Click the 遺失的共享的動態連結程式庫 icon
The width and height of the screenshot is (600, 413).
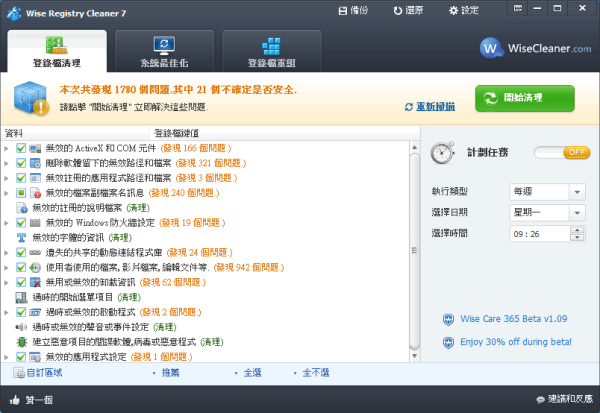coord(35,253)
